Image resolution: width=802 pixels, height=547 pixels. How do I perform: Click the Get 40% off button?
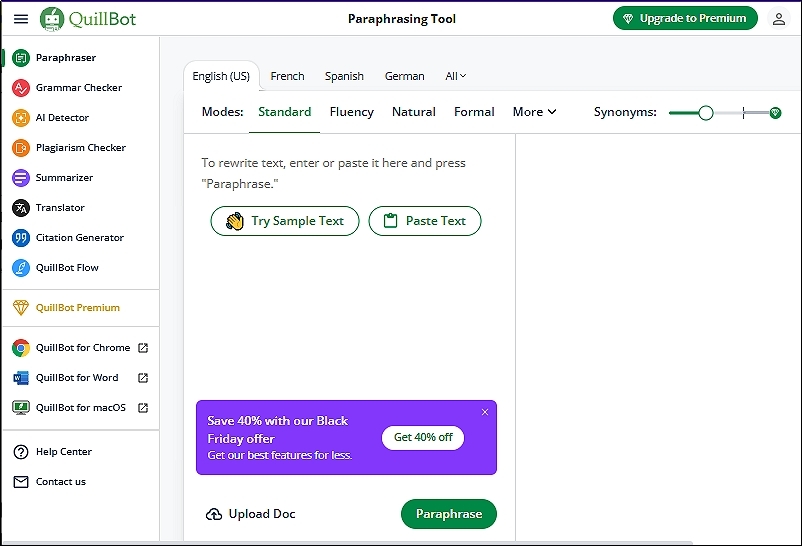pos(423,437)
